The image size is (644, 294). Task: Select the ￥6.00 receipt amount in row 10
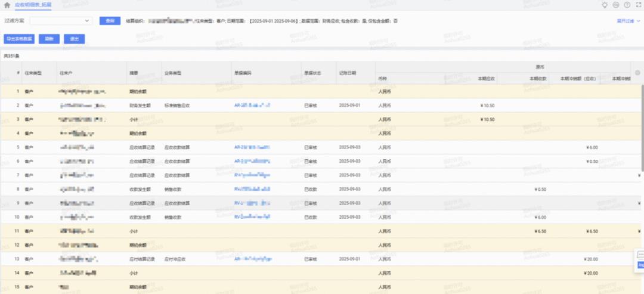click(x=540, y=217)
